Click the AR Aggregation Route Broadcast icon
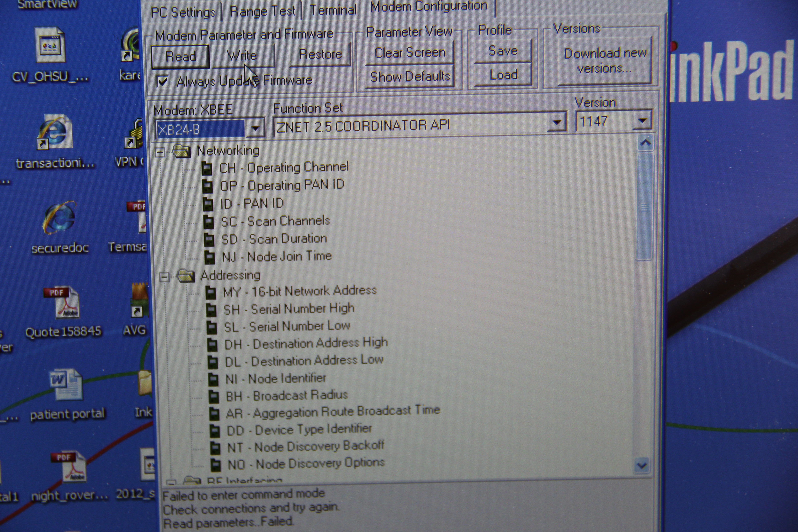This screenshot has height=532, width=798. click(x=214, y=414)
